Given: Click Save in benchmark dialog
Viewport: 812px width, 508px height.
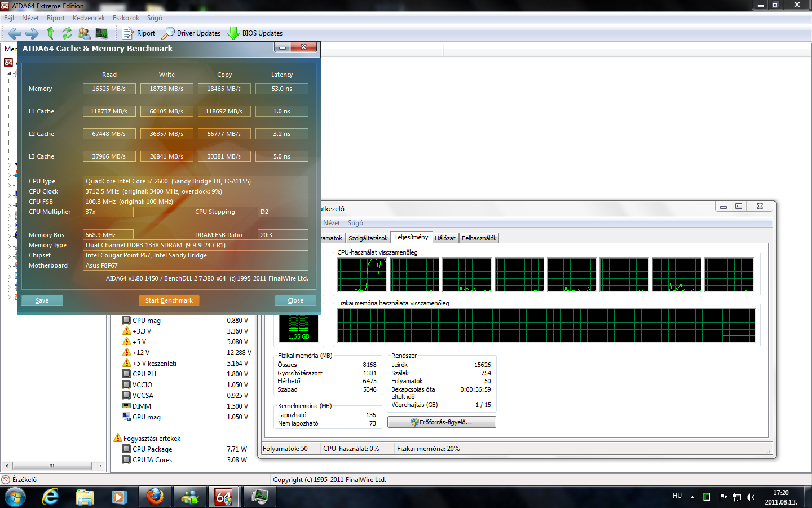Looking at the screenshot, I should coord(42,300).
